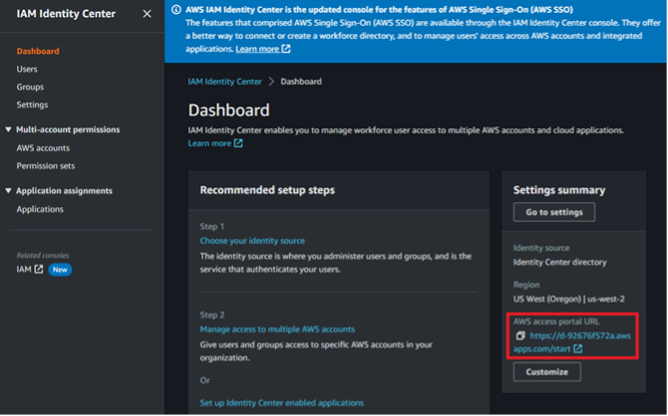This screenshot has width=668, height=416.
Task: Go to IAM Identity Center breadcrumb
Action: tap(225, 81)
